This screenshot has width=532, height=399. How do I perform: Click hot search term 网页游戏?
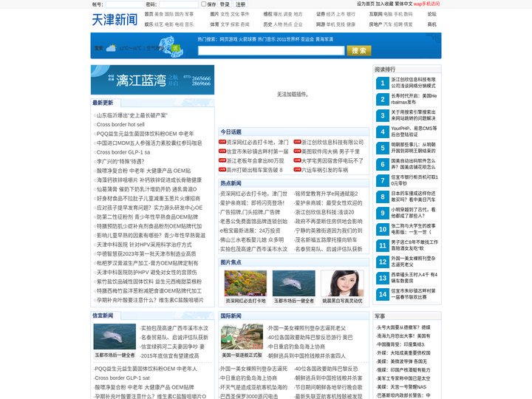pos(228,39)
